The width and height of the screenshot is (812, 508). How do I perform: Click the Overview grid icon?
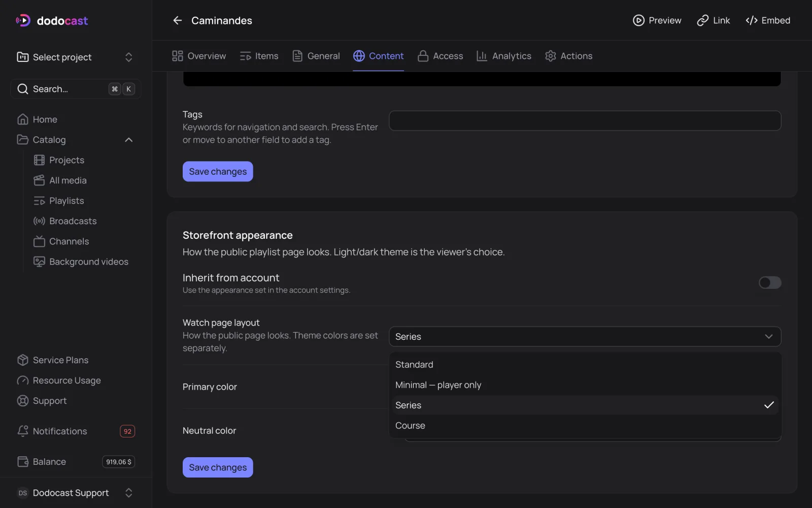pos(177,56)
